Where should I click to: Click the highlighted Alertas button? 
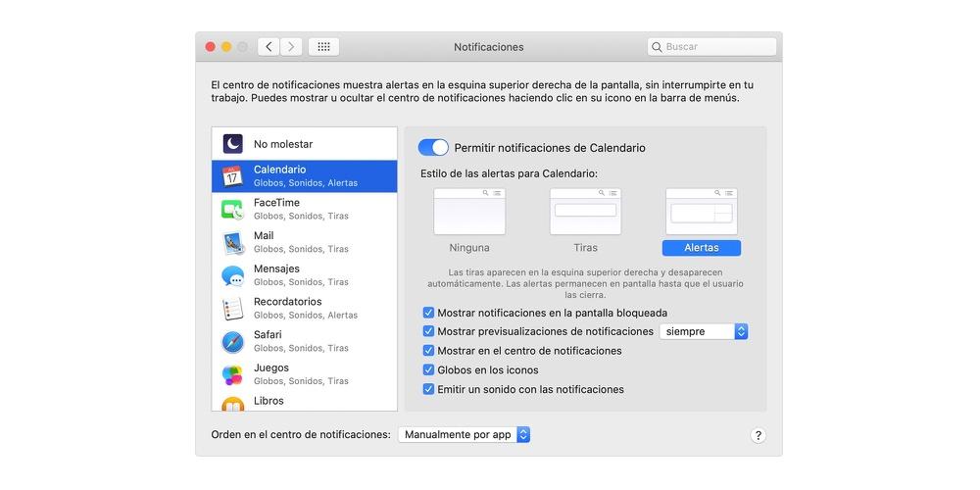tap(702, 248)
